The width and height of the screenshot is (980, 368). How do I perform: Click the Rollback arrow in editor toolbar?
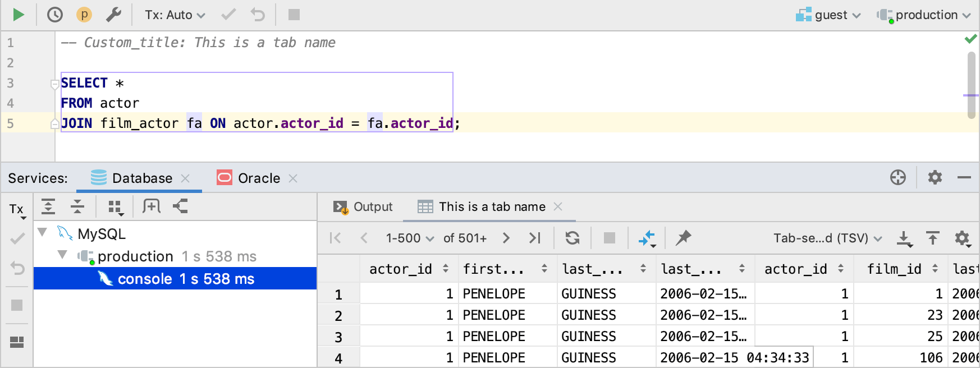click(258, 15)
